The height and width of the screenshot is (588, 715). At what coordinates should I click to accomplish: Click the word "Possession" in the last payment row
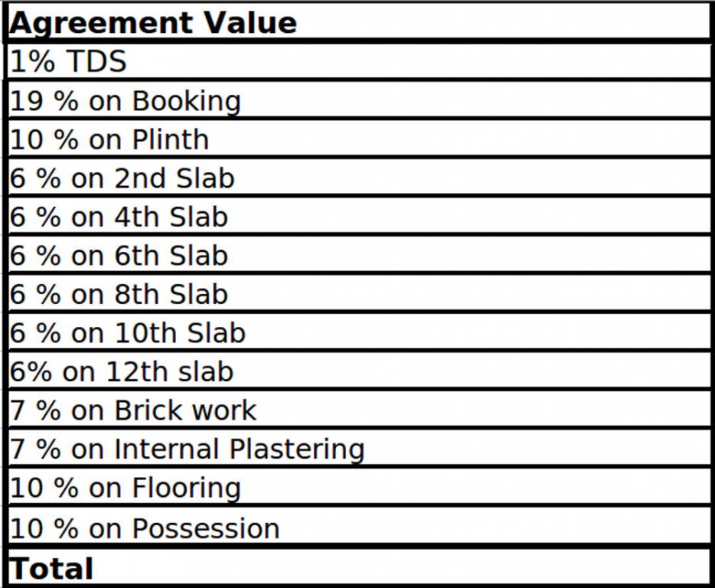[x=205, y=528]
